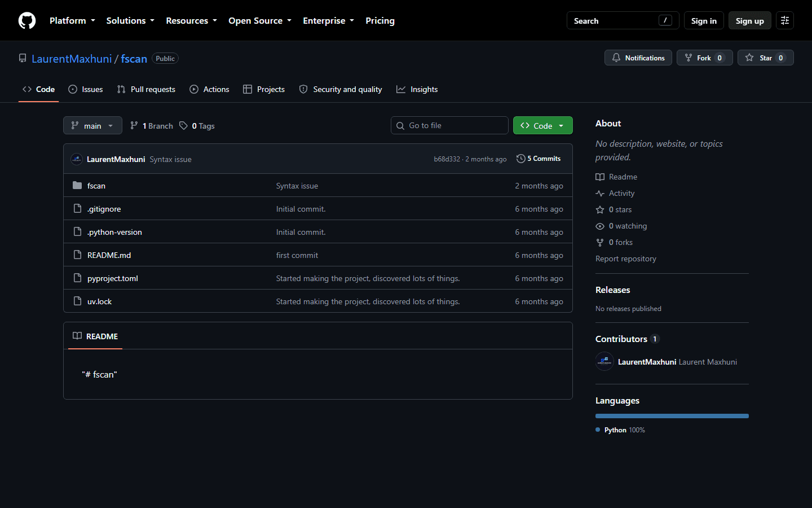The width and height of the screenshot is (812, 508).
Task: Open the 1 Branch link
Action: [152, 126]
